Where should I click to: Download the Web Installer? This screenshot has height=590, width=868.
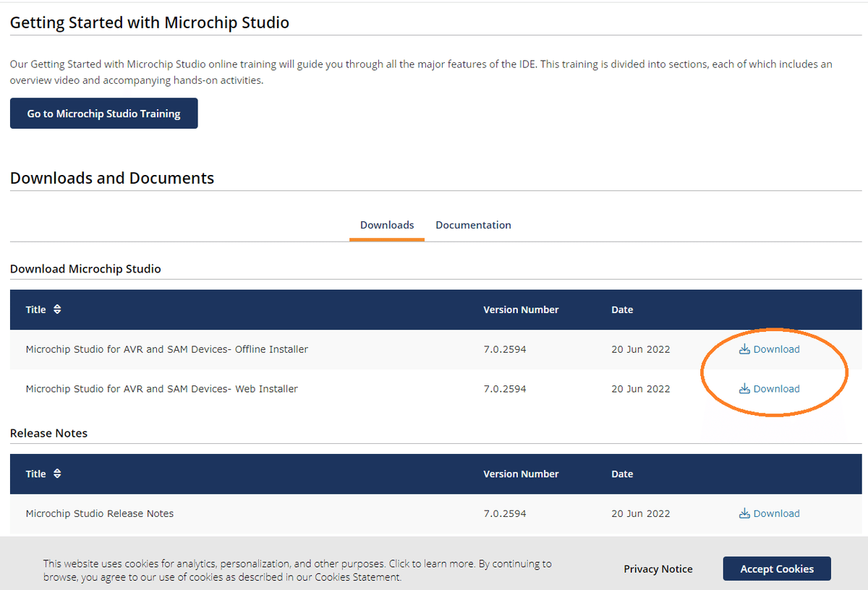click(769, 389)
